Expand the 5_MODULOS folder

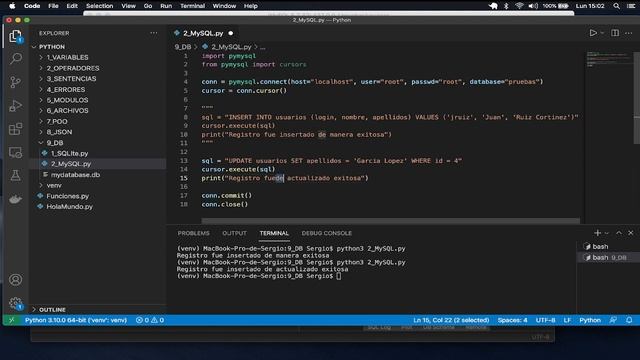67,100
